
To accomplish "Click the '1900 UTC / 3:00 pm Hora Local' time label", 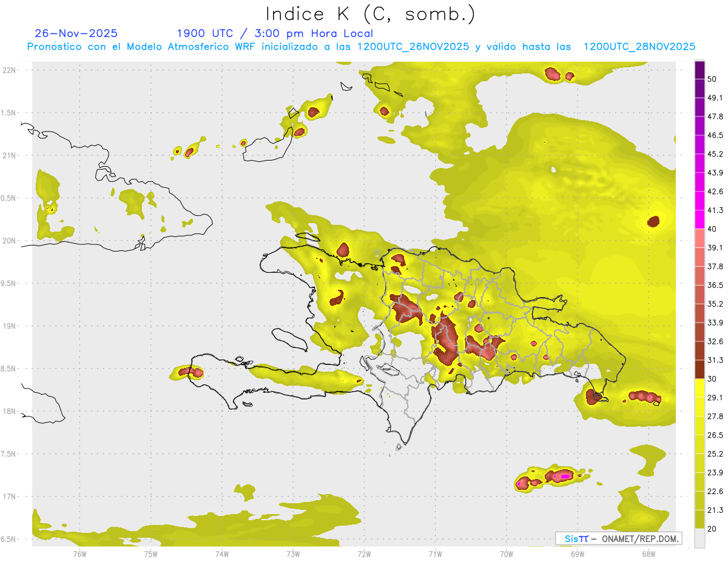I will point(275,33).
